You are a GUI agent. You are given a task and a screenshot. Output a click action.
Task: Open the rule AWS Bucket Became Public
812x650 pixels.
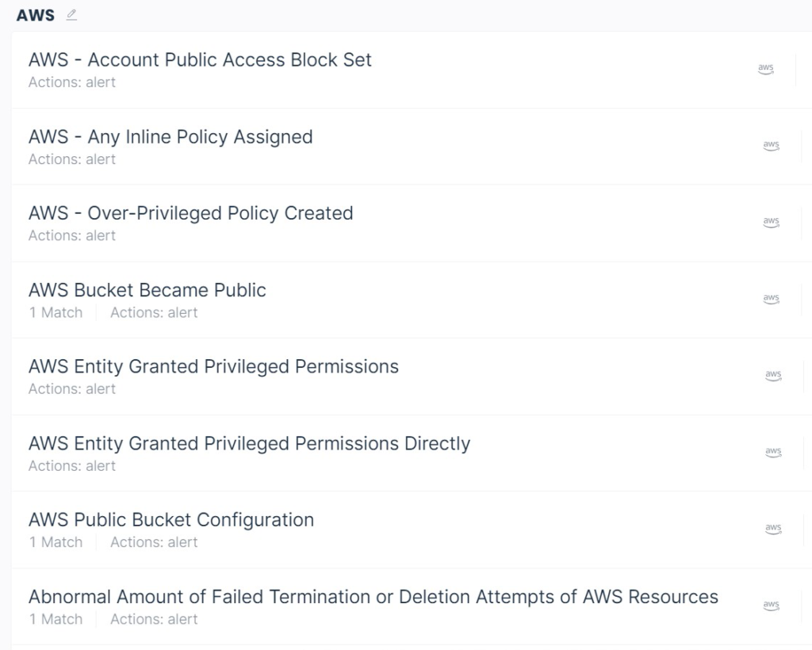[147, 290]
